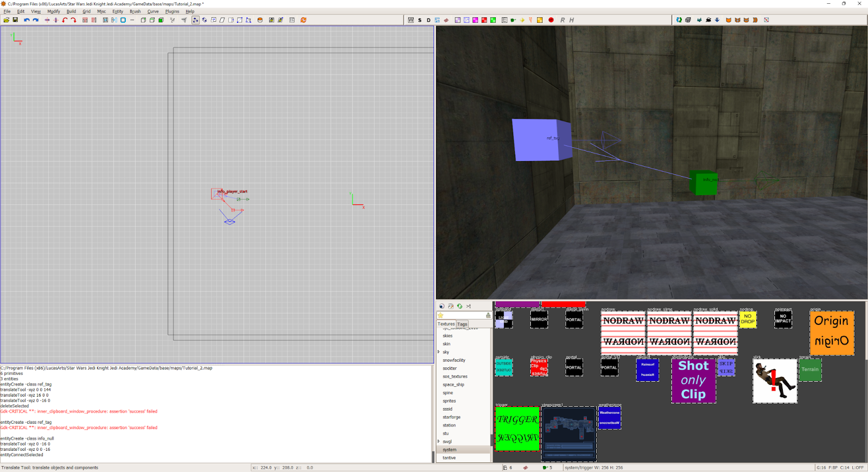
Task: Click the green checker toolbar icon
Action: pos(493,20)
